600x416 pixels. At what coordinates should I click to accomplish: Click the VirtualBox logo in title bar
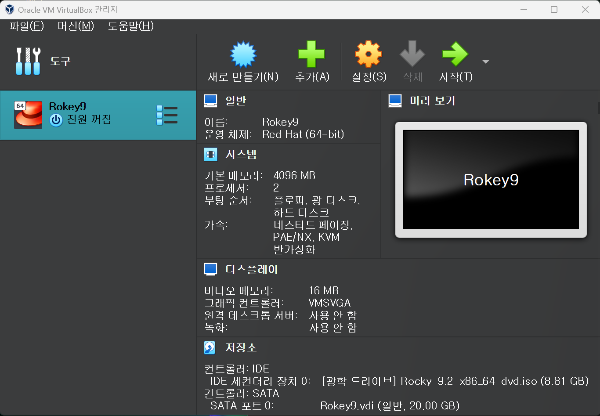point(10,10)
